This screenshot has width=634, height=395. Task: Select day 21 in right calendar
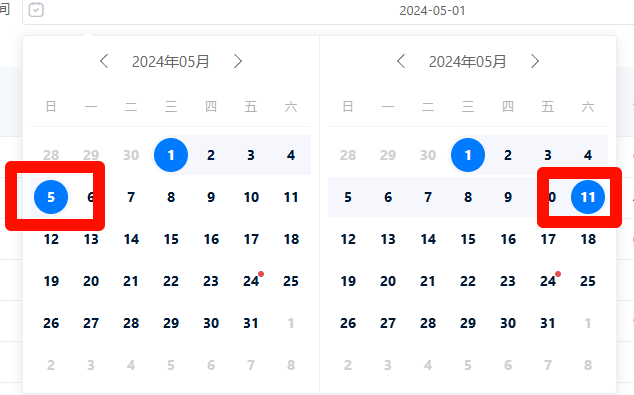pyautogui.click(x=428, y=281)
